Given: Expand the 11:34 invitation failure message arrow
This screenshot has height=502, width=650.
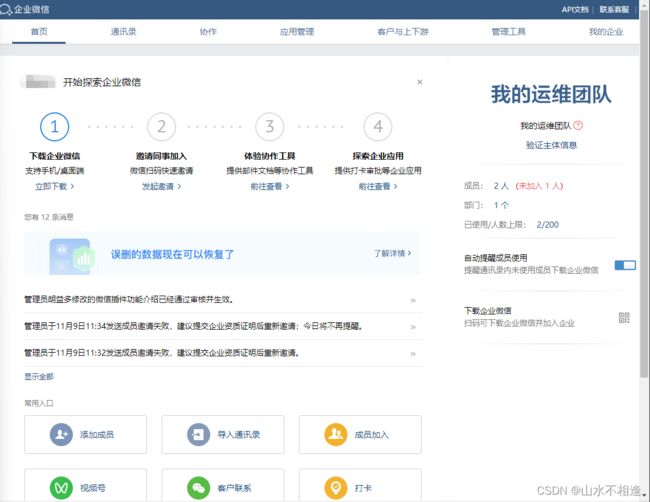Looking at the screenshot, I should tap(413, 327).
